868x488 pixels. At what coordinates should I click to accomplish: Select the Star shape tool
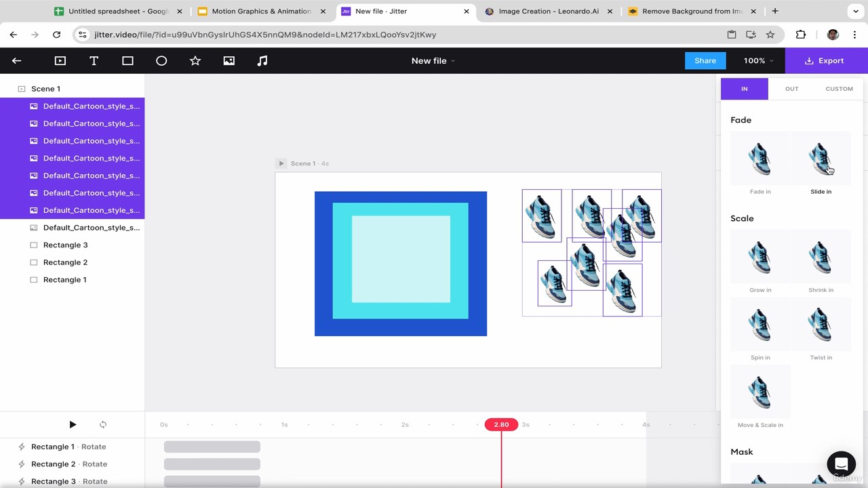click(x=195, y=61)
